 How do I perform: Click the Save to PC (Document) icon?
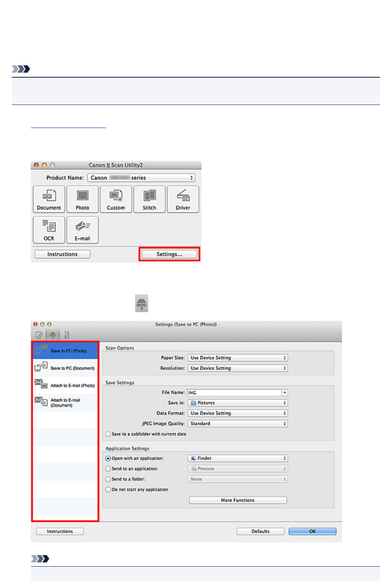pyautogui.click(x=41, y=366)
